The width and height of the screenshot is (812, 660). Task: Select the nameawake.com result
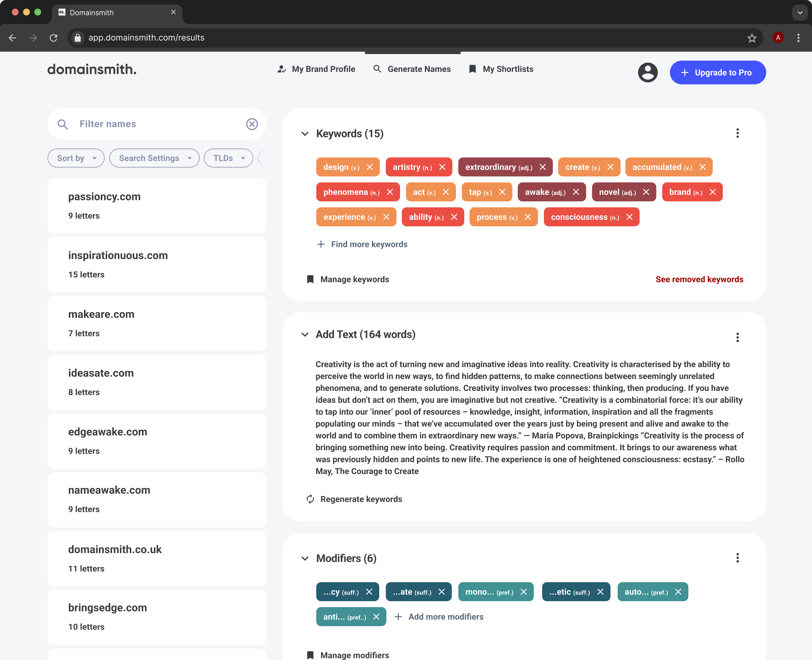[x=157, y=500]
